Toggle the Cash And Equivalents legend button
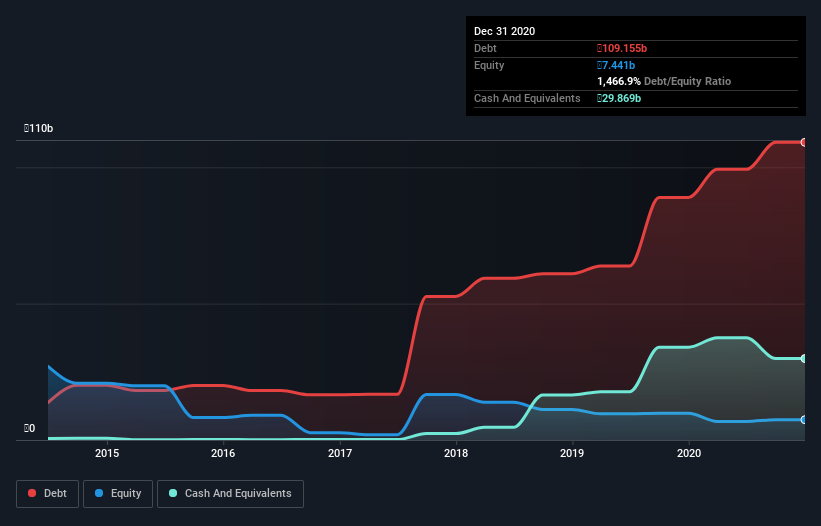821x526 pixels. click(x=230, y=494)
